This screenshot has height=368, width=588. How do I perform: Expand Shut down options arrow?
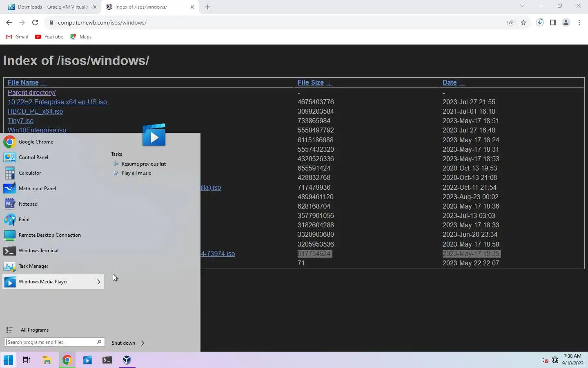[143, 343]
